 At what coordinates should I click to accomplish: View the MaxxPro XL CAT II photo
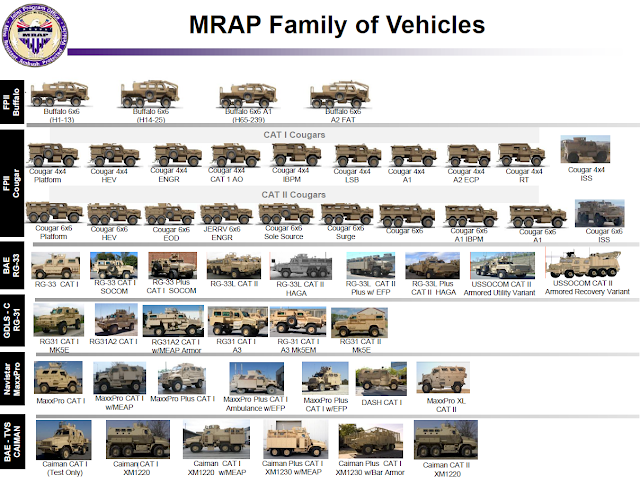point(443,379)
